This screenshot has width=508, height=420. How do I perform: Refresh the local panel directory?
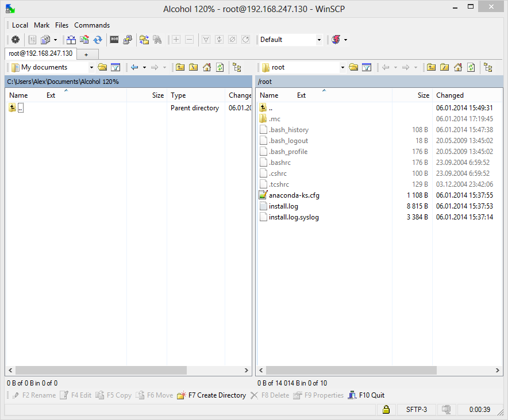tap(220, 67)
